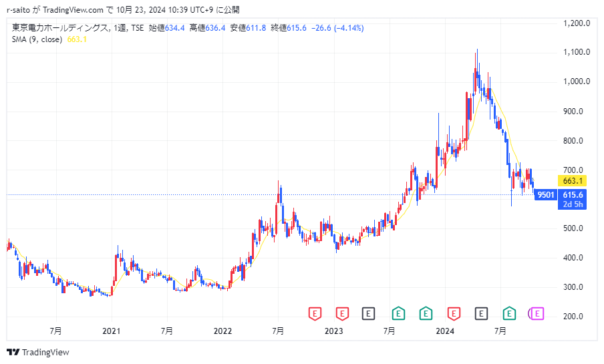The width and height of the screenshot is (604, 364).
Task: Click the 2021 label on the time axis
Action: point(112,331)
